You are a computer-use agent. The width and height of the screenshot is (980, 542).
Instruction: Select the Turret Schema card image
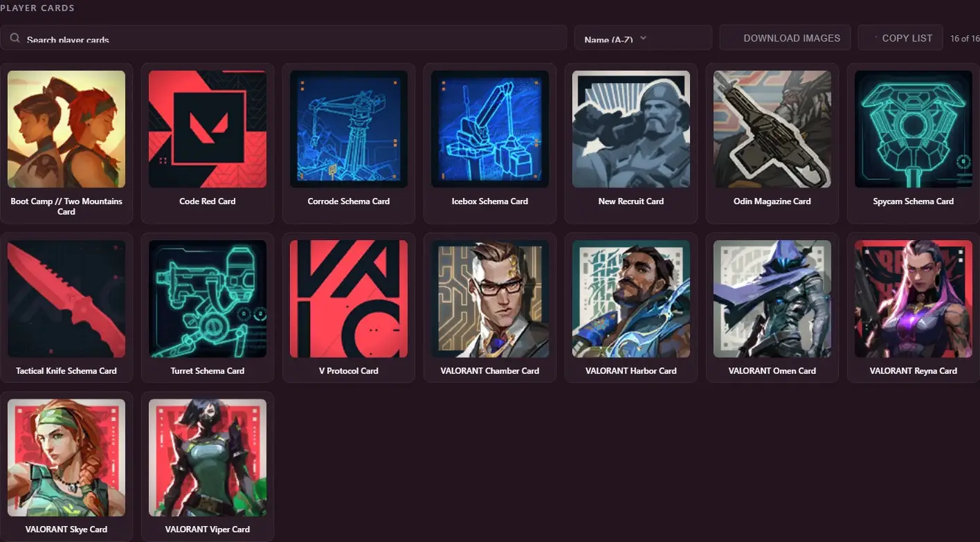pos(208,299)
